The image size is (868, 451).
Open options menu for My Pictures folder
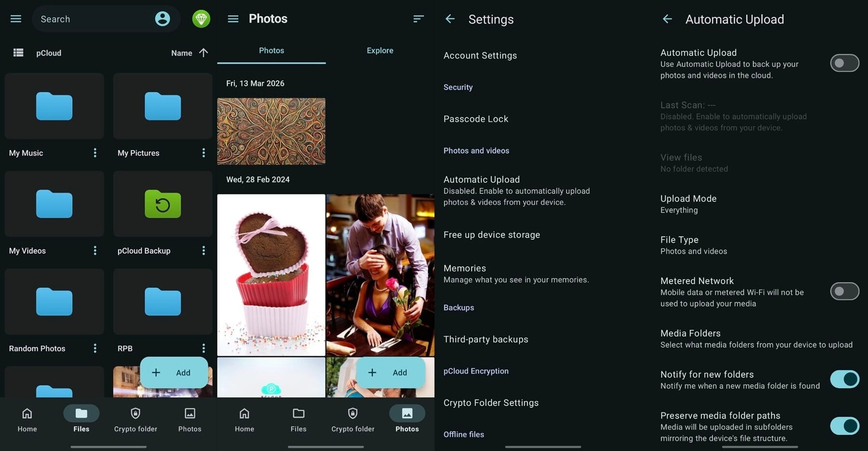click(x=203, y=153)
